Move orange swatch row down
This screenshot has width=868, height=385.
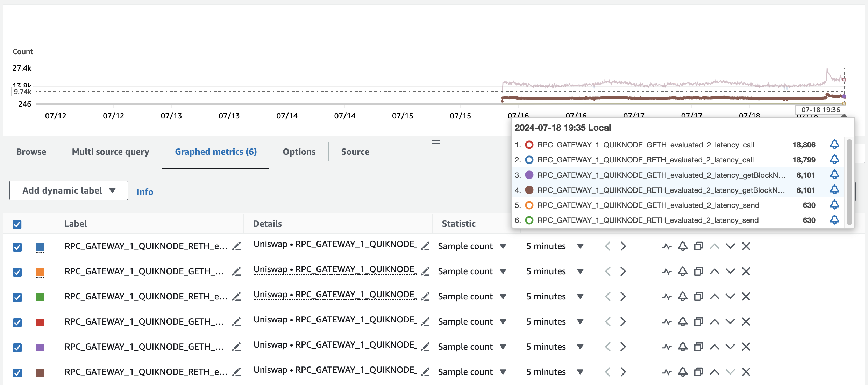[x=730, y=271]
